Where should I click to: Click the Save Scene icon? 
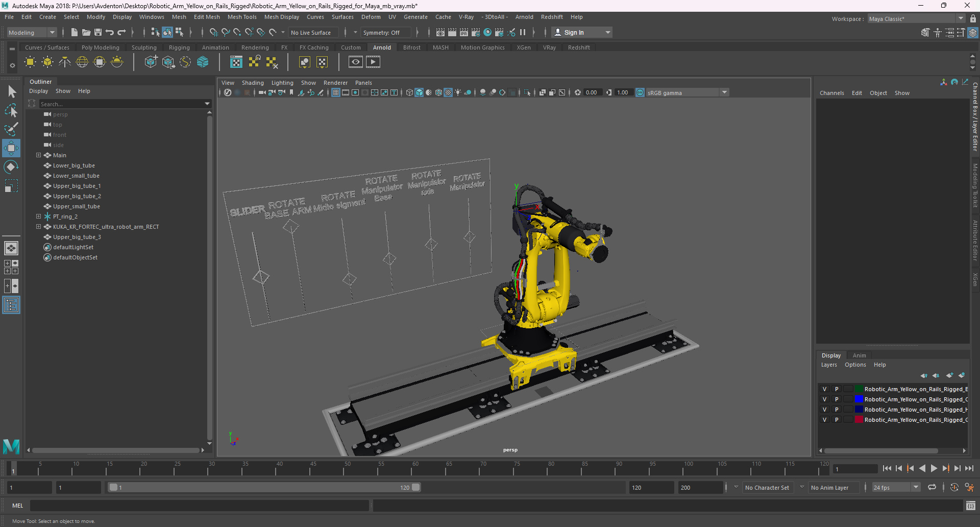click(98, 32)
